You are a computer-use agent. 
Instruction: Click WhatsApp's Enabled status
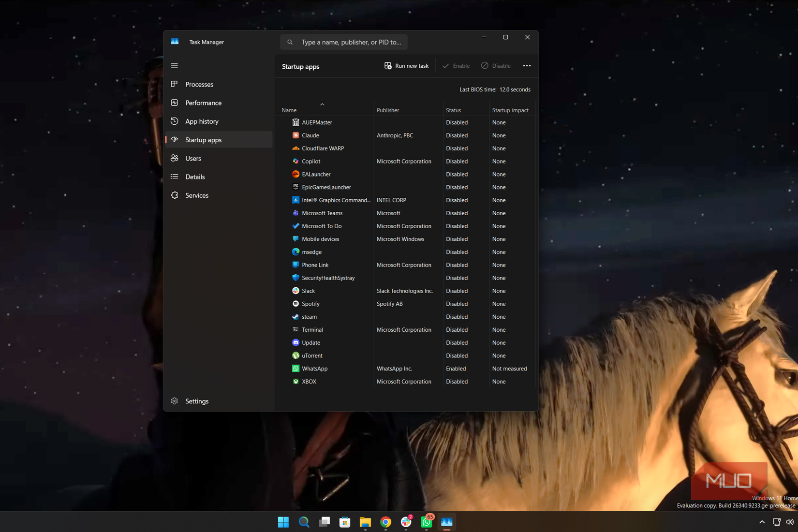click(456, 369)
